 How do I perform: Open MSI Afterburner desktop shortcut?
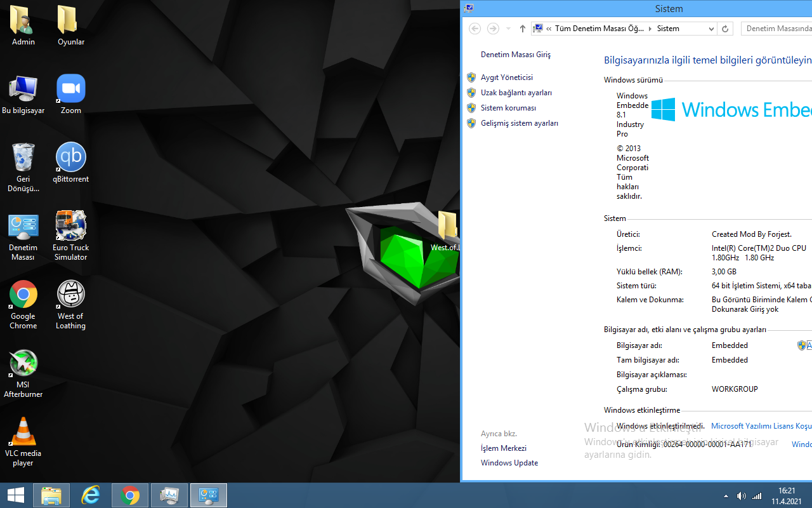tap(23, 373)
